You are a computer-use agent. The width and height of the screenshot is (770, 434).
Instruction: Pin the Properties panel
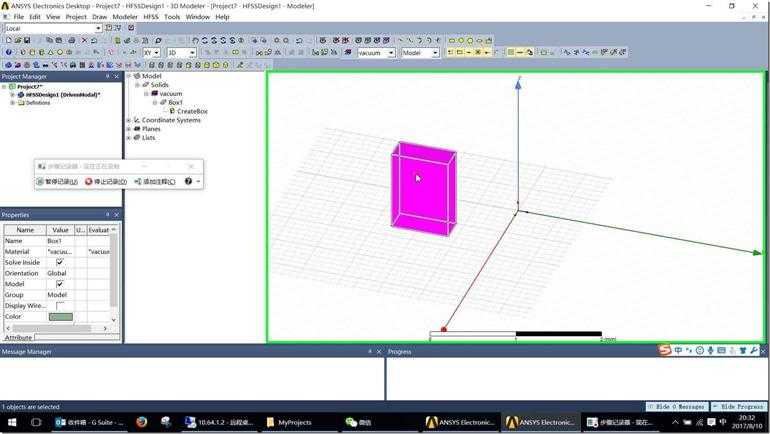click(108, 215)
